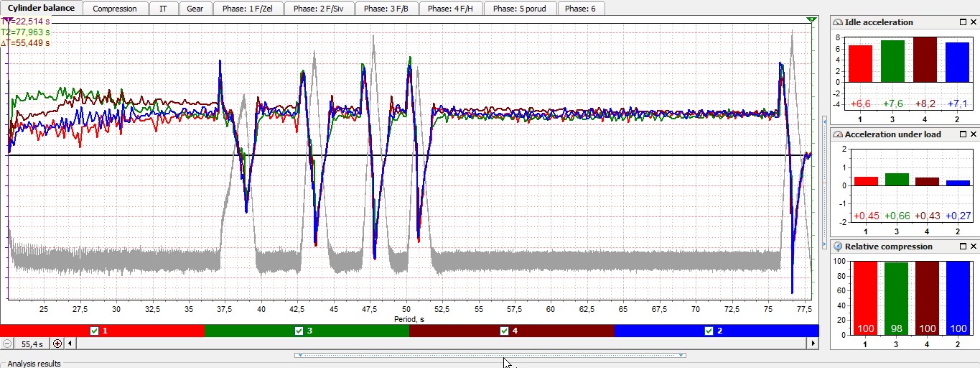Click the Idle acceleration gauge icon
Viewport: 980px width, 368px height.
[838, 22]
